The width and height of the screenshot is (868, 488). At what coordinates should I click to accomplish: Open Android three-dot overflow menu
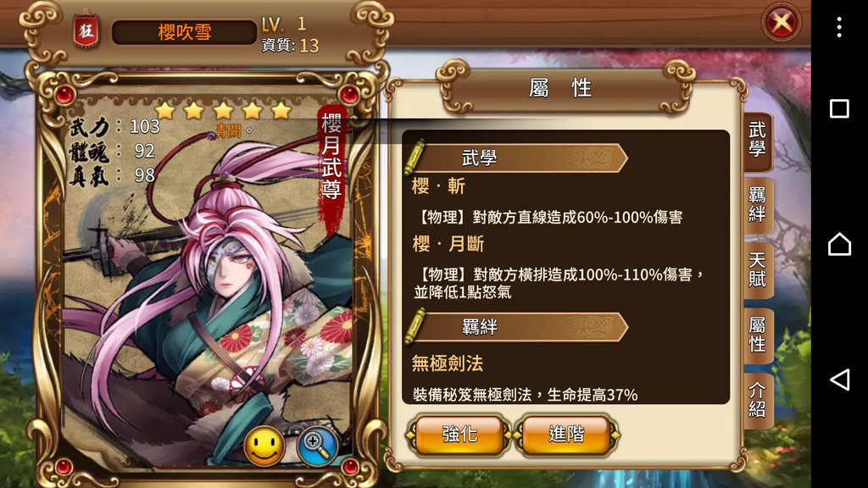coord(839,26)
